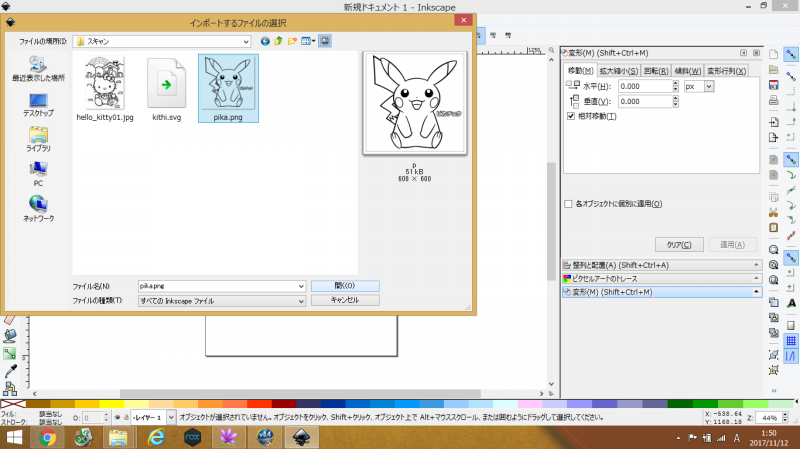The width and height of the screenshot is (800, 449).
Task: Click the Group objects icon
Action: [x=773, y=355]
